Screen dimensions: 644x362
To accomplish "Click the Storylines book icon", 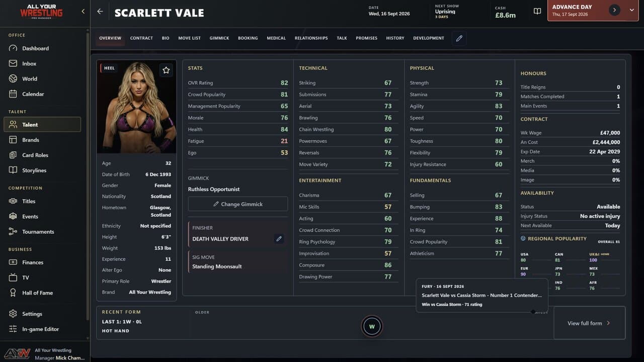I will click(x=13, y=170).
